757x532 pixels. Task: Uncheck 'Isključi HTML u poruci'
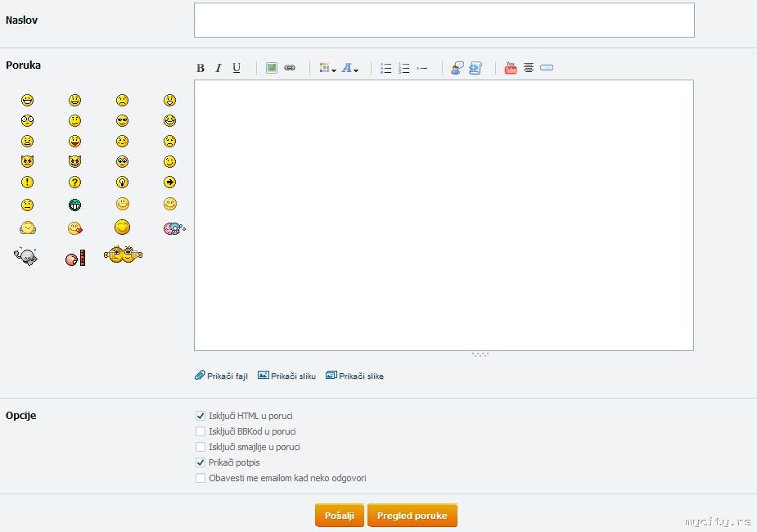[201, 416]
